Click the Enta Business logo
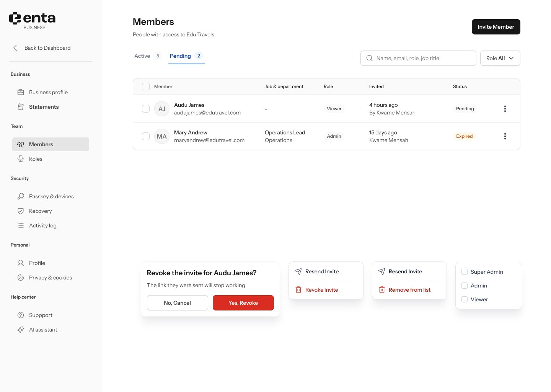Image resolution: width=551 pixels, height=392 pixels. pyautogui.click(x=32, y=21)
